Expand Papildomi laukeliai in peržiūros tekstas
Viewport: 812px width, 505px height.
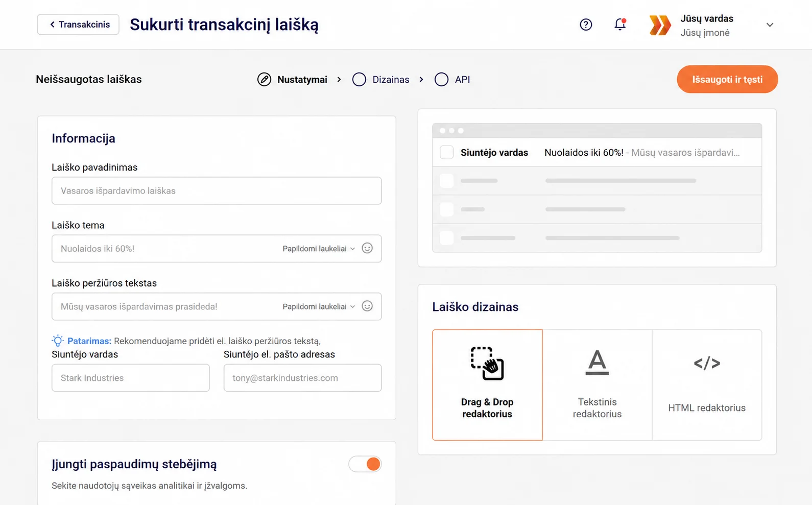click(x=319, y=306)
